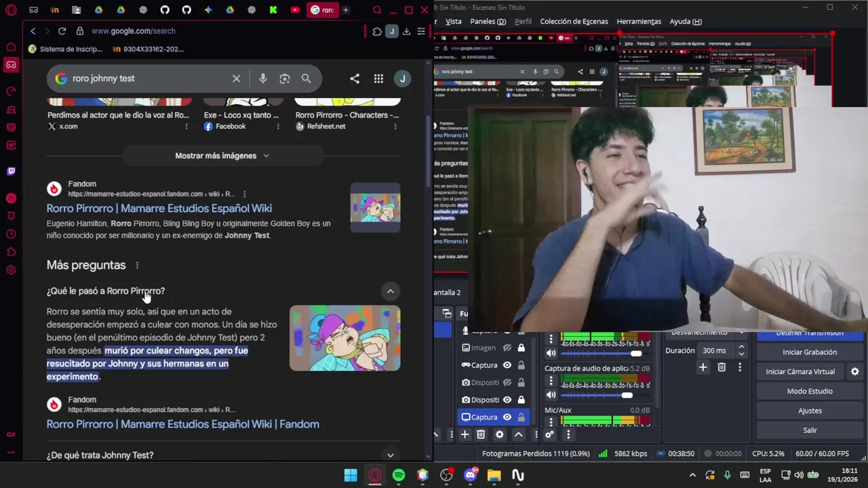Open the Opera menu logo

11,10
